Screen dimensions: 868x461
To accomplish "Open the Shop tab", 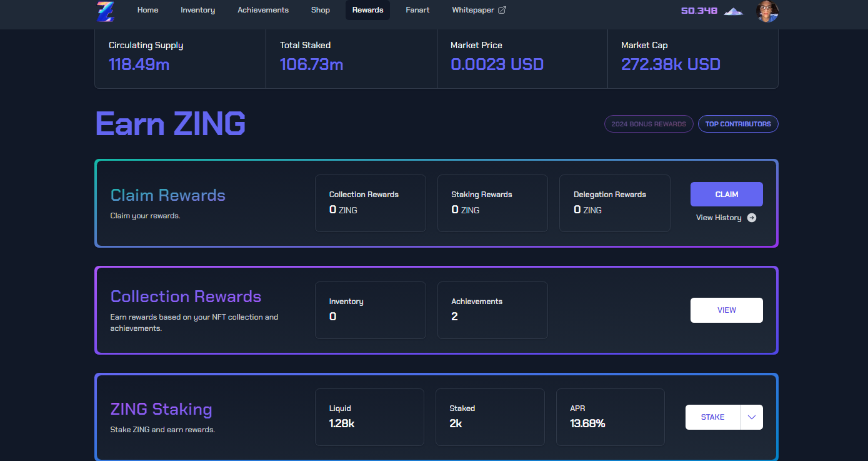I will (321, 10).
